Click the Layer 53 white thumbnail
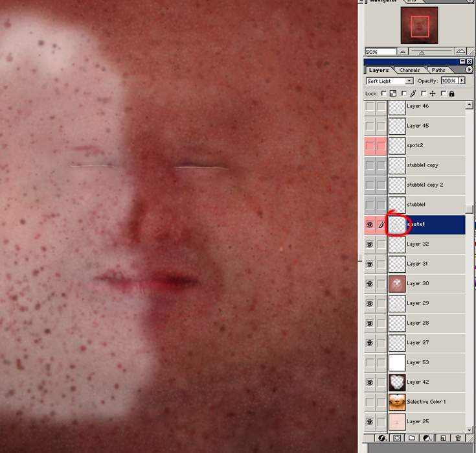Viewport: 476px width, 453px height. click(x=397, y=363)
